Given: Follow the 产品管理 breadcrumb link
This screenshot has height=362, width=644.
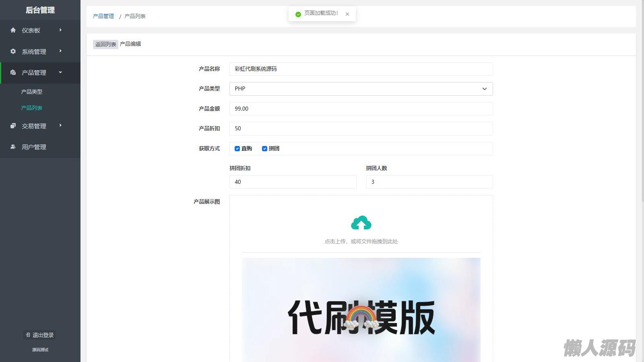Looking at the screenshot, I should click(103, 16).
